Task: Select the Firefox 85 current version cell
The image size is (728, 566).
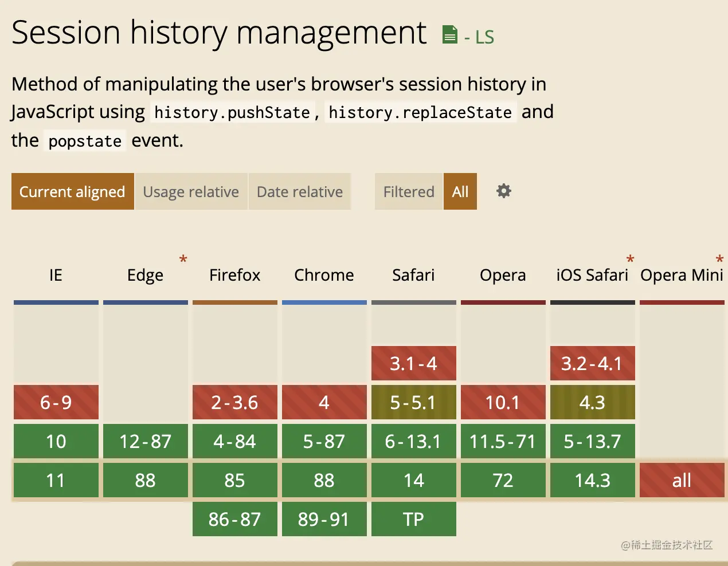Action: (x=235, y=480)
